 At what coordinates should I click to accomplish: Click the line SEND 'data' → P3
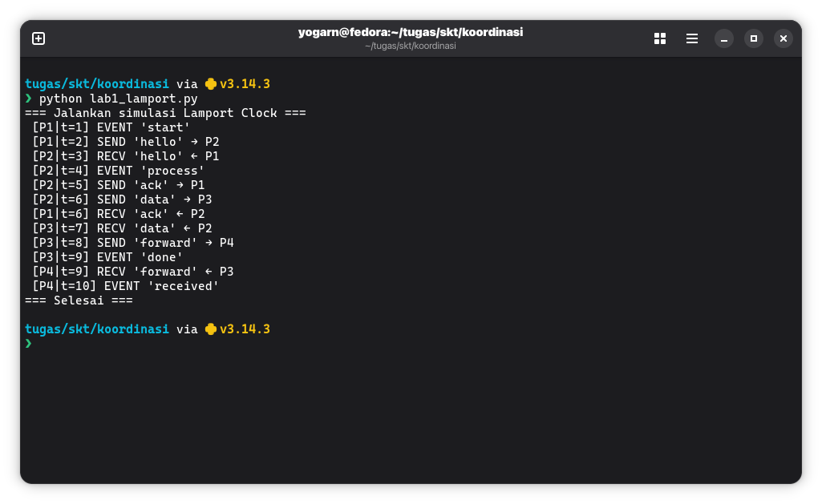point(122,200)
